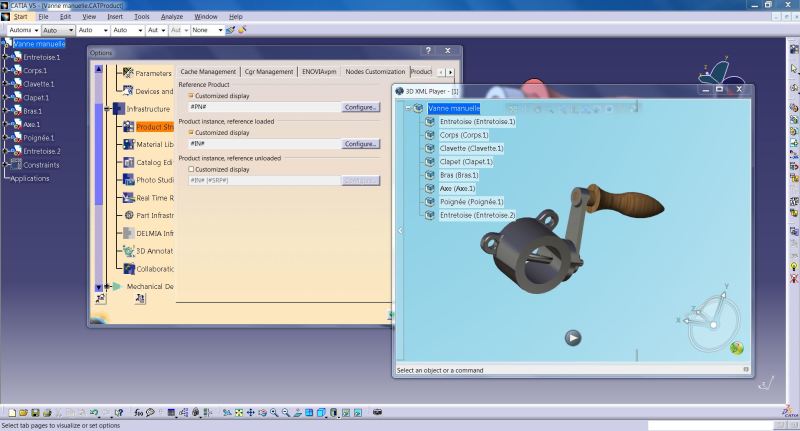Collapse the Infrastructure node in Options tree
The image size is (800, 431).
pos(107,109)
